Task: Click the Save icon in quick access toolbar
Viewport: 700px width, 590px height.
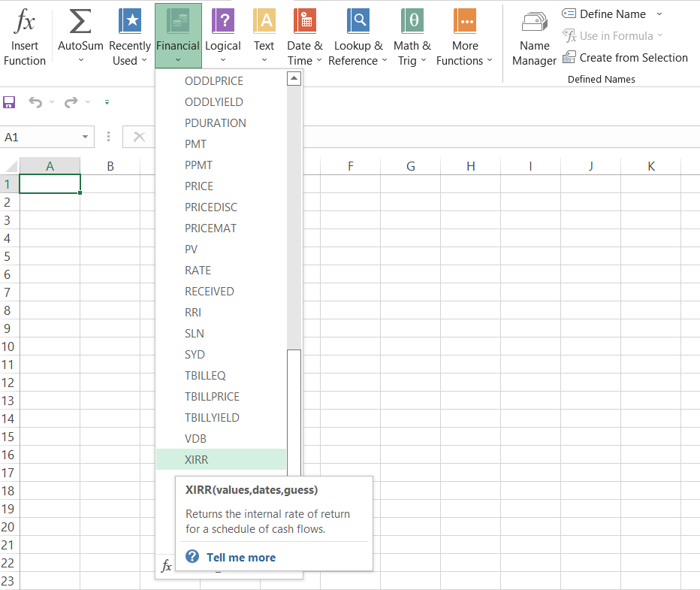Action: [10, 102]
